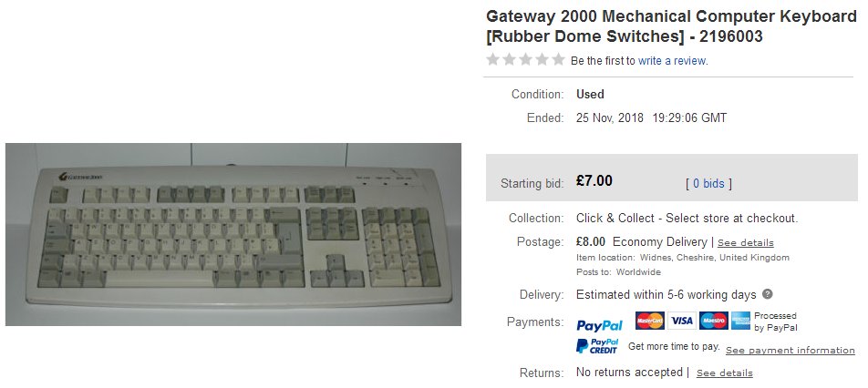Image resolution: width=868 pixels, height=388 pixels.
Task: Open 'See payment information' link
Action: click(x=790, y=351)
